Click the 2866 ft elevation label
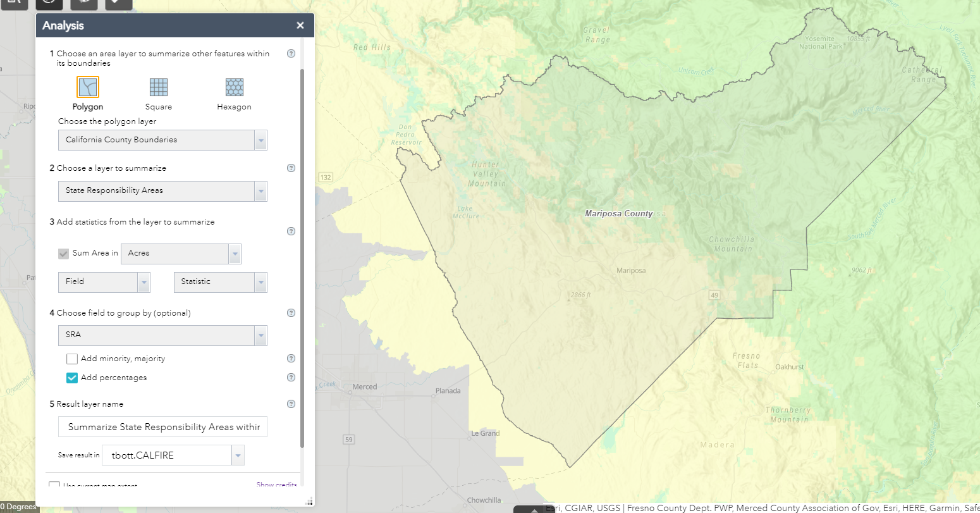This screenshot has width=980, height=513. pos(580,295)
